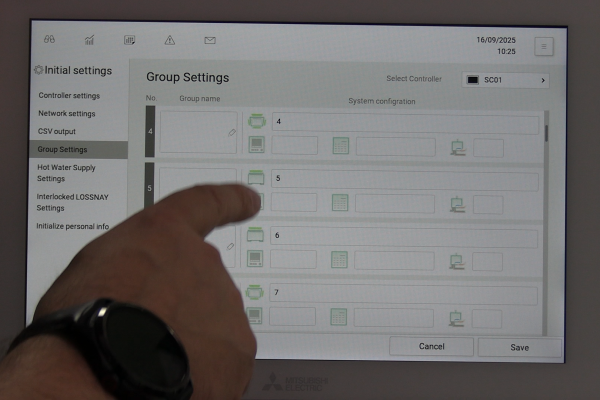
Task: Open the Select Controller SC01 dropdown
Action: pyautogui.click(x=505, y=80)
